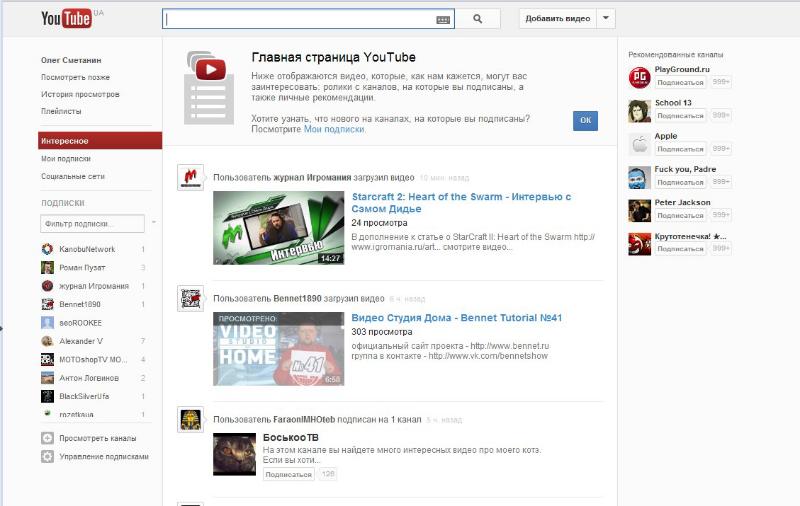Open Видео Студия Дома - Bennet Tutorial №41 link

click(457, 318)
